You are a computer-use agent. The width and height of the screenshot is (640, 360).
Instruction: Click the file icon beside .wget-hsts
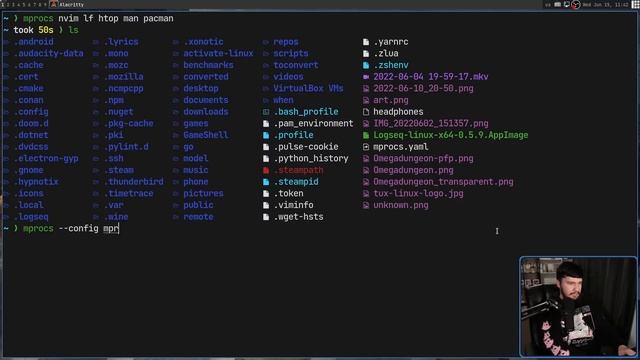(266, 217)
